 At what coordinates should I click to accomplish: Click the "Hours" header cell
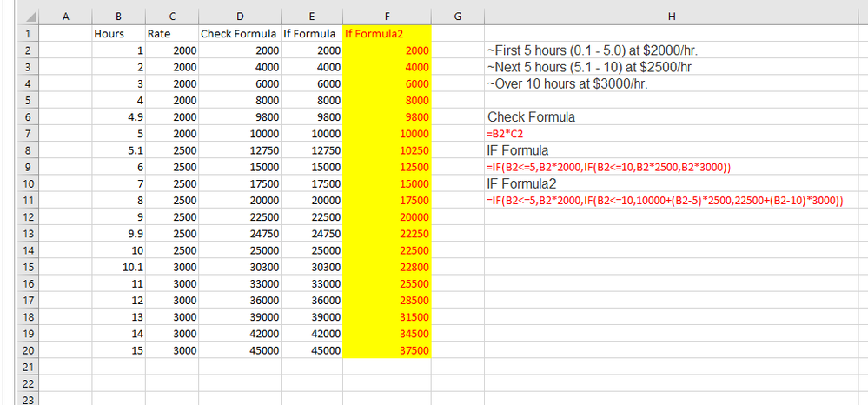pos(118,34)
